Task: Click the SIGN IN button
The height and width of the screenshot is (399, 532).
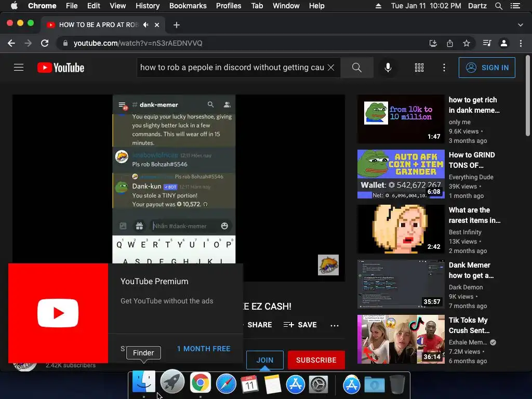Action: pyautogui.click(x=487, y=68)
